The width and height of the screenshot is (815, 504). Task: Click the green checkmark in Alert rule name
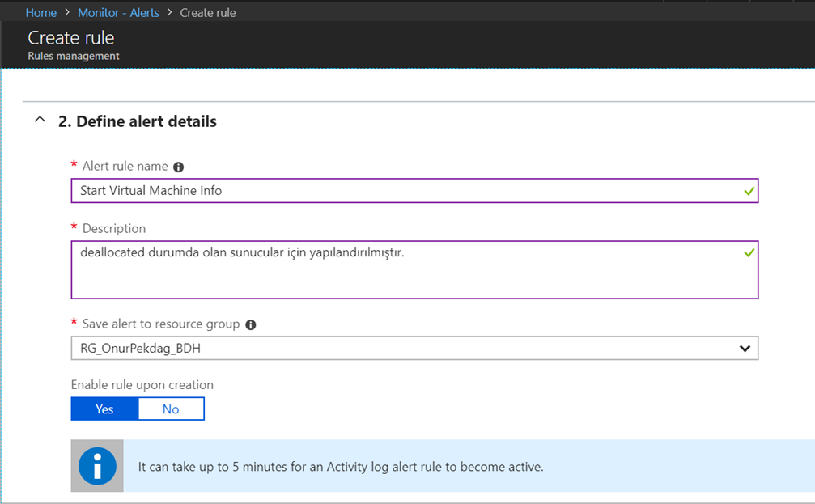(749, 191)
